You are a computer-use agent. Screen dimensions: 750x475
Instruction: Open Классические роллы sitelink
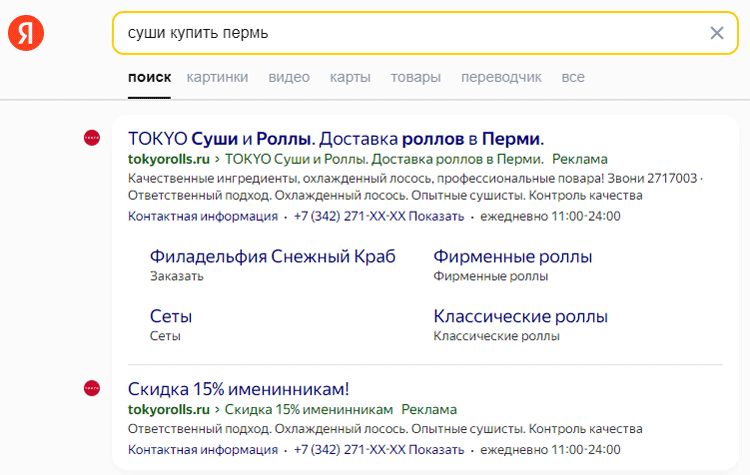[x=520, y=316]
